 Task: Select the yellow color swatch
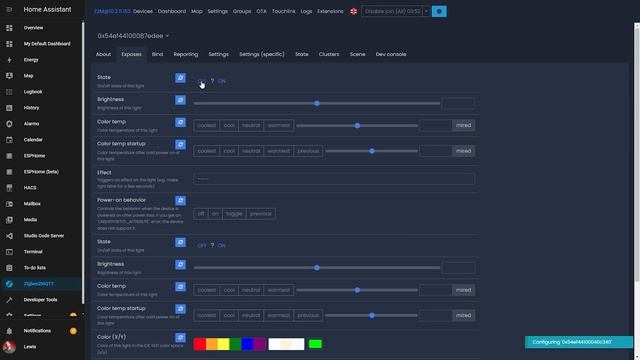(223, 344)
